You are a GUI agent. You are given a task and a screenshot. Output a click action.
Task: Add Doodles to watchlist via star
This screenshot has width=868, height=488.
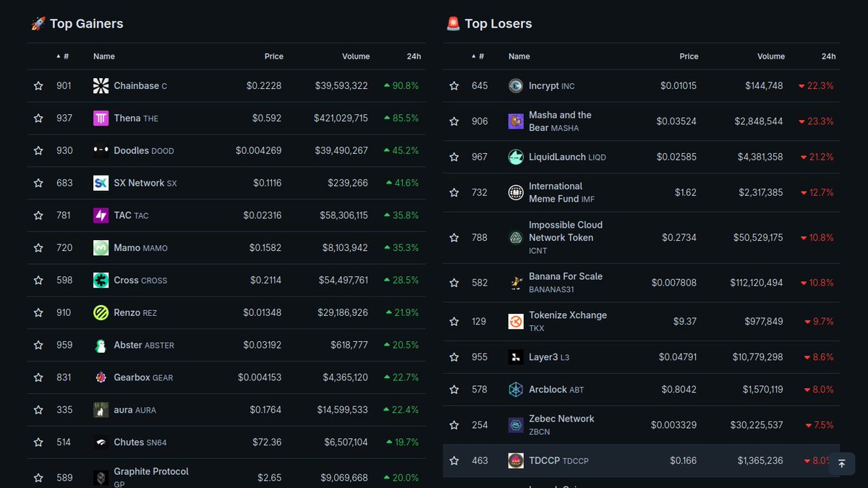(x=38, y=150)
